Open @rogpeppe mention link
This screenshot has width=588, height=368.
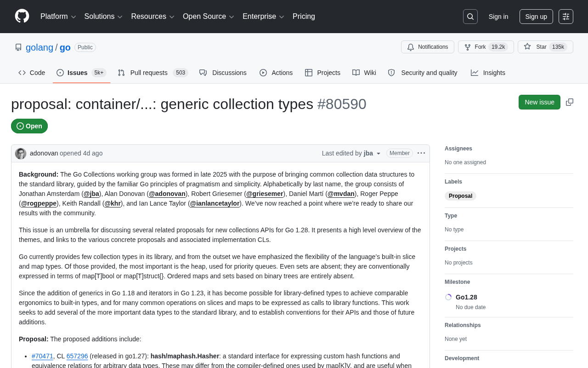pyautogui.click(x=39, y=203)
